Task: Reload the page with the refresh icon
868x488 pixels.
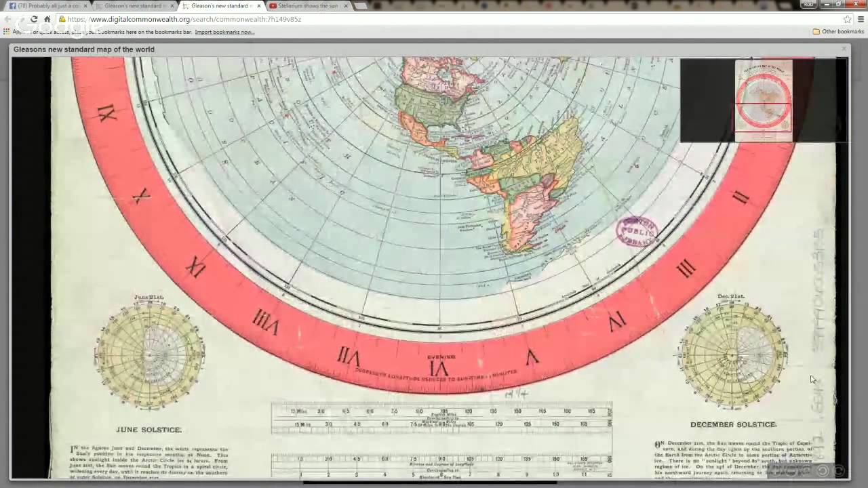Action: coord(34,19)
